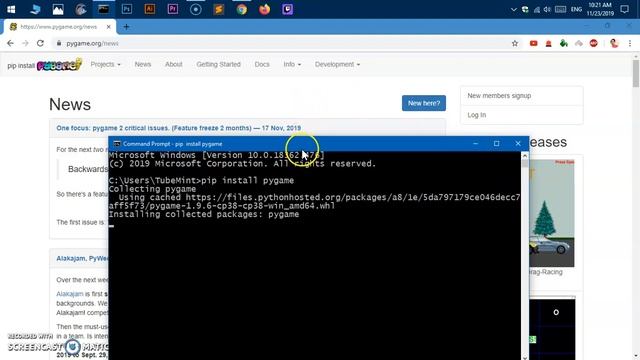Open the dark grid game thumbnail

pyautogui.click(x=552, y=329)
